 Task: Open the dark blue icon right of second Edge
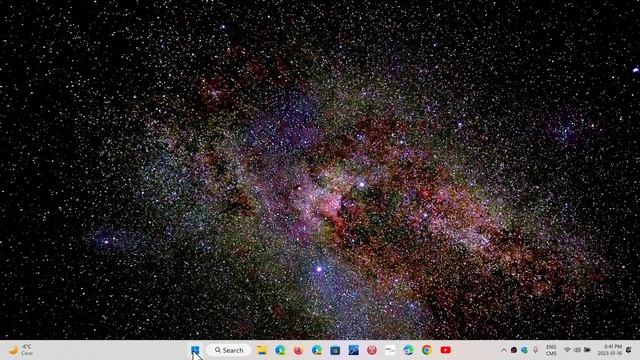[335, 350]
